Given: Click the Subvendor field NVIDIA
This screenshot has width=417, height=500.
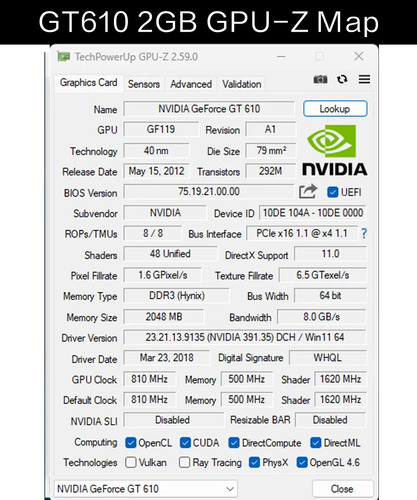Looking at the screenshot, I should (x=165, y=213).
